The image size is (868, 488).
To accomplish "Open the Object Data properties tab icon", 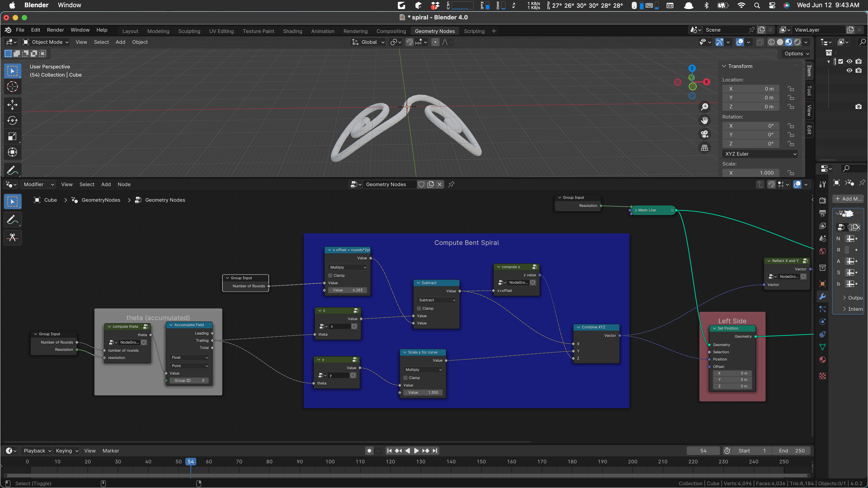I will pyautogui.click(x=823, y=347).
